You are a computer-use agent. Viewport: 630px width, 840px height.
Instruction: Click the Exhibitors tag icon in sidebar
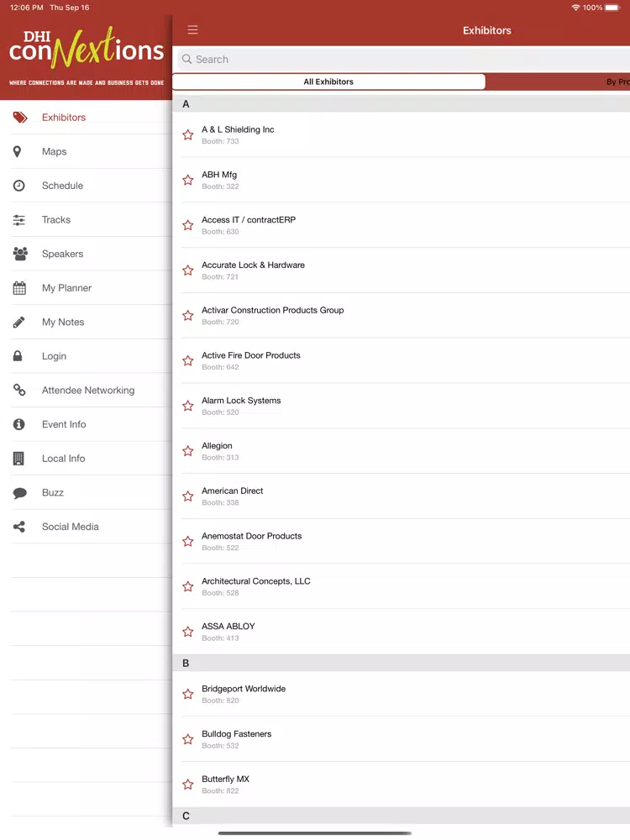point(20,118)
